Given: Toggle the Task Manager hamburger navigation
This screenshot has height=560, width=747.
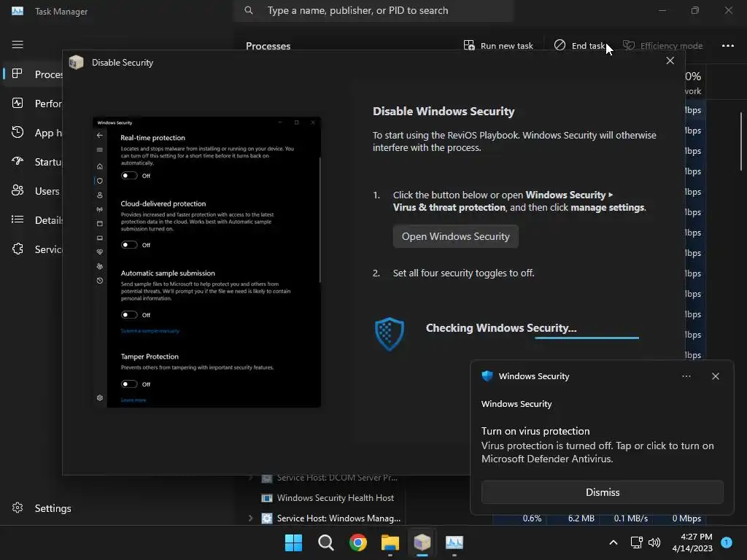Looking at the screenshot, I should click(x=18, y=44).
